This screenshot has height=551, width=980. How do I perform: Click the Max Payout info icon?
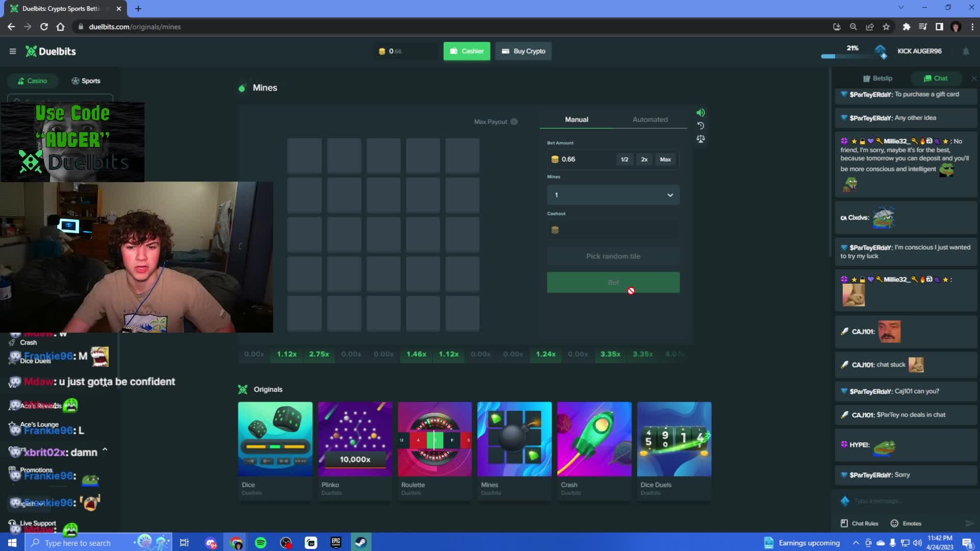coord(514,121)
